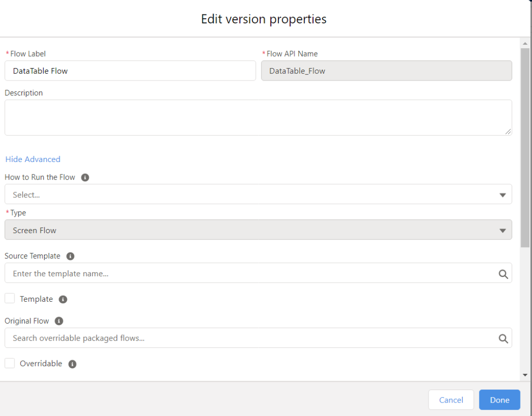The image size is (532, 416).
Task: Enable the Template checkbox
Action: click(10, 299)
